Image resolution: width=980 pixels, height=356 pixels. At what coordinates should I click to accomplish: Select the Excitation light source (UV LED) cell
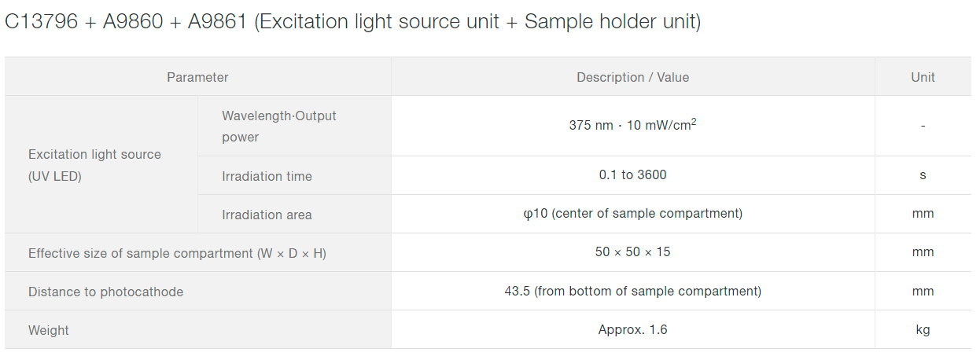pos(94,165)
